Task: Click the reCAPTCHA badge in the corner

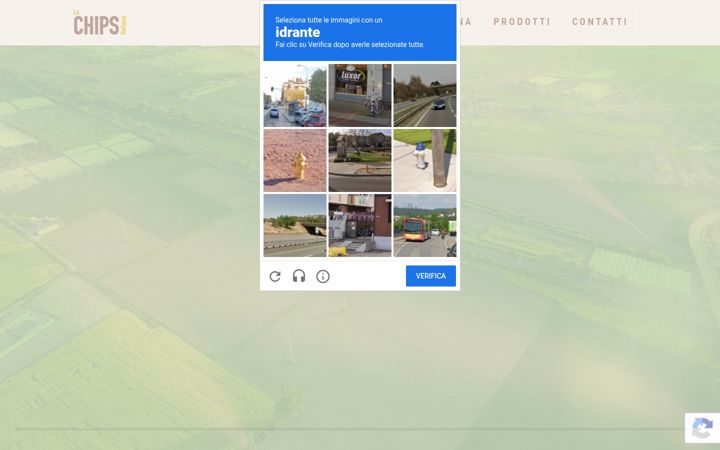Action: (702, 428)
